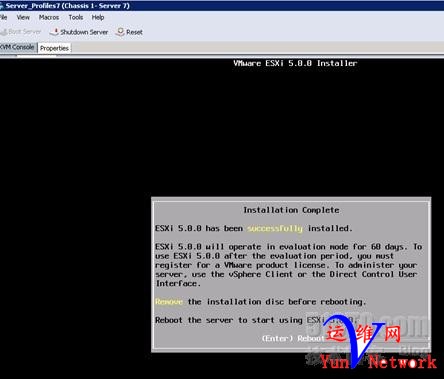Open the Macros menu
The height and width of the screenshot is (379, 444).
(49, 17)
